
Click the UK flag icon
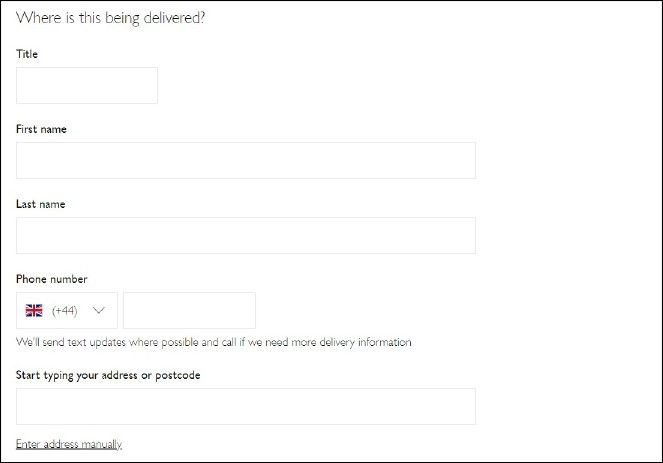(34, 310)
